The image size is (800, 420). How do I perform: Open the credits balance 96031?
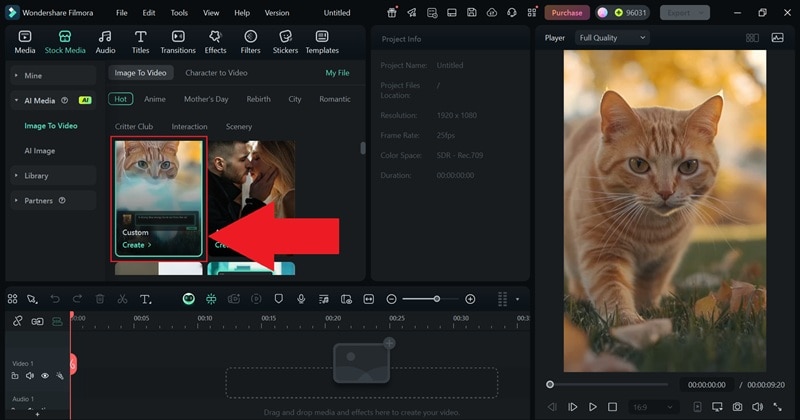pyautogui.click(x=630, y=13)
